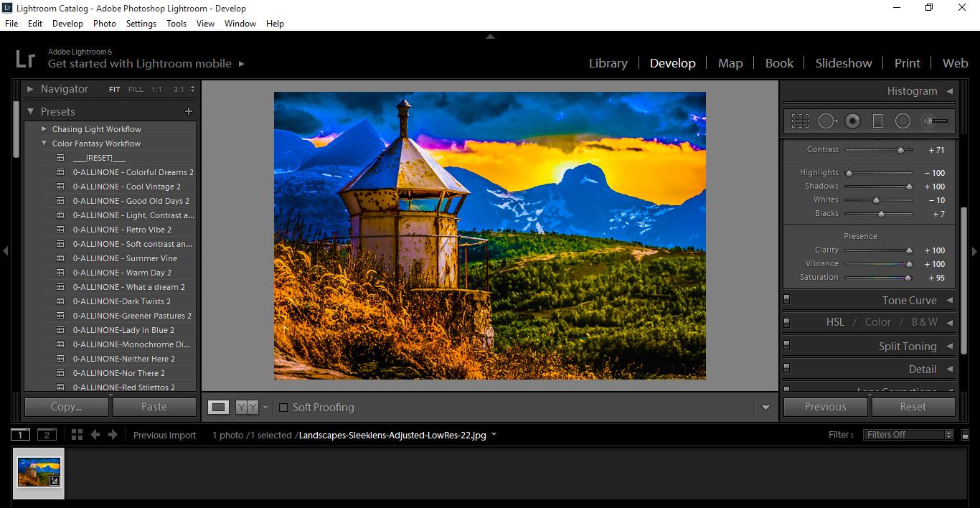Apply the ___{RESET}___ preset

(99, 158)
